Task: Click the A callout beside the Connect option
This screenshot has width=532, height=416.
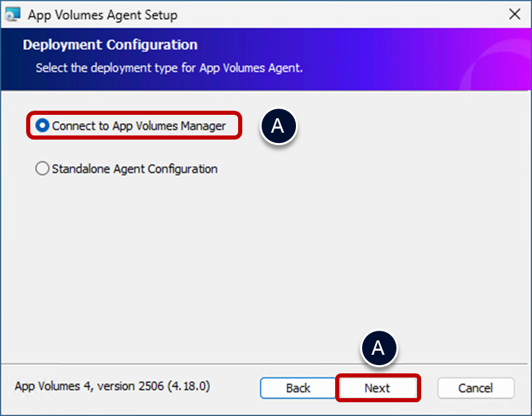Action: [278, 126]
